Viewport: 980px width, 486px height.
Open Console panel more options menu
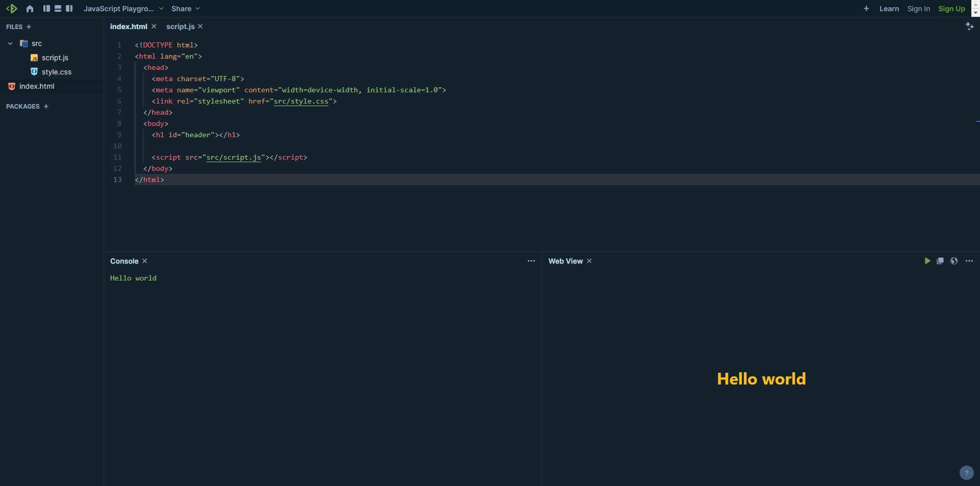[x=531, y=261]
